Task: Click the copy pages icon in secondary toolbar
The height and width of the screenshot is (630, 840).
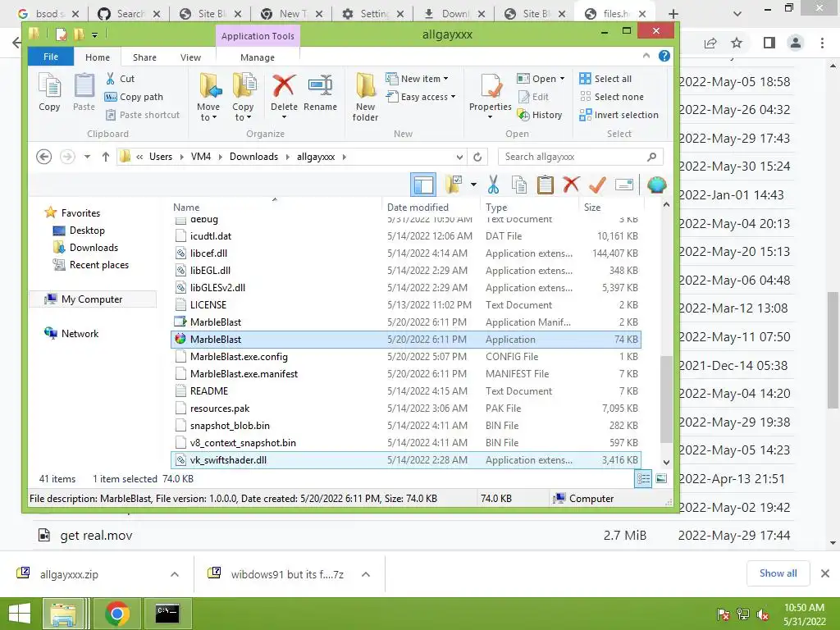Action: pyautogui.click(x=519, y=185)
